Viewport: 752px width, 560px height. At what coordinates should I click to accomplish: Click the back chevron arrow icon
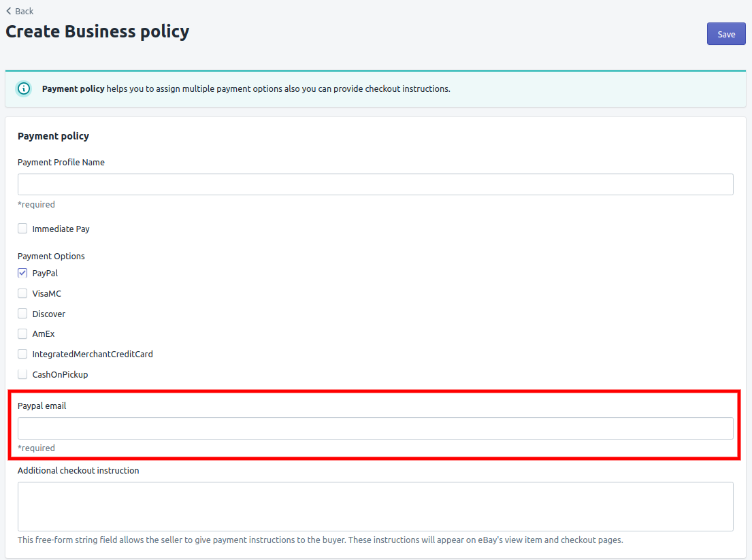(x=8, y=11)
